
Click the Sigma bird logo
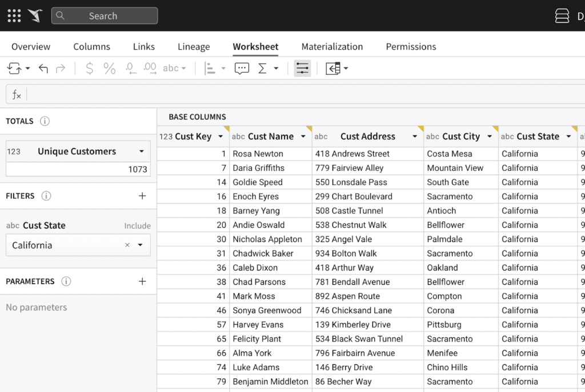tap(35, 15)
